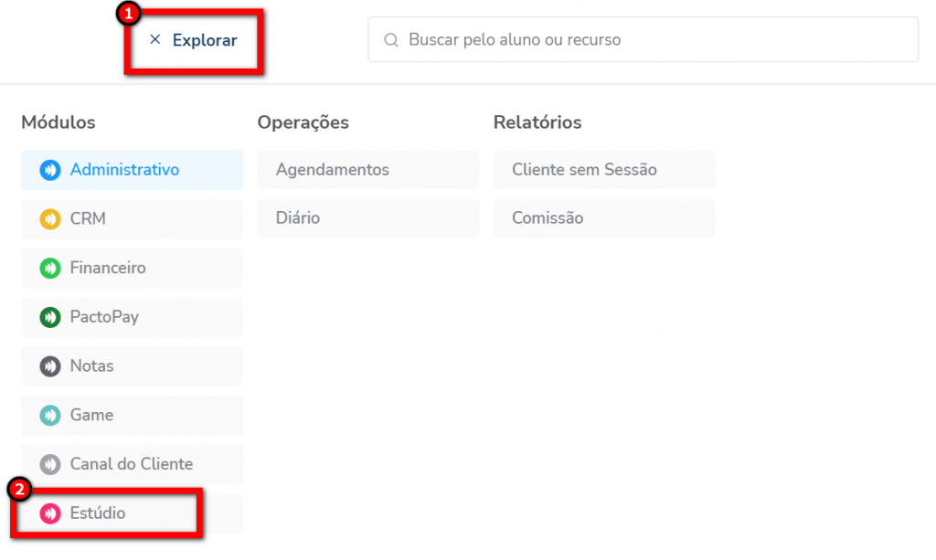Click the pink Estúdio module icon
Screen dimensions: 936x560
click(x=49, y=513)
